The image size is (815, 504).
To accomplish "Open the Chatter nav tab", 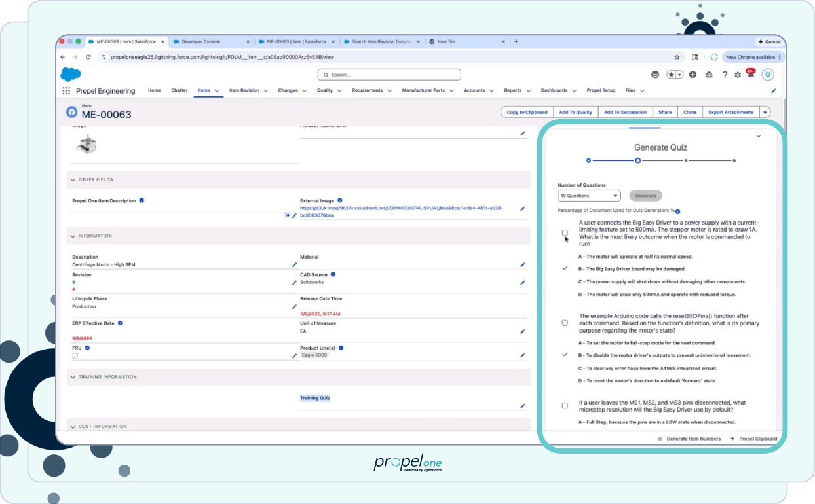I will pos(180,91).
